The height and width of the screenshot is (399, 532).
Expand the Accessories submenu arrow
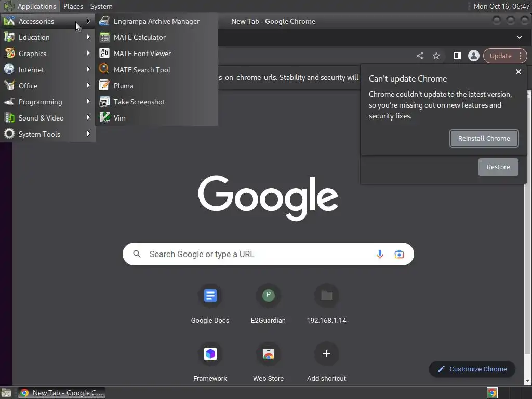tap(88, 21)
